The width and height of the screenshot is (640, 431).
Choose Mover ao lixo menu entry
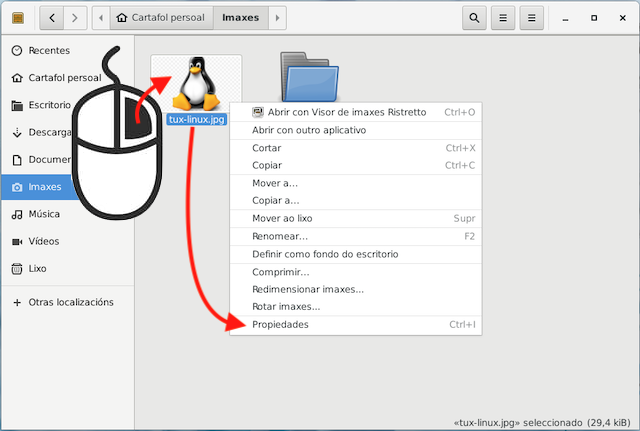282,218
